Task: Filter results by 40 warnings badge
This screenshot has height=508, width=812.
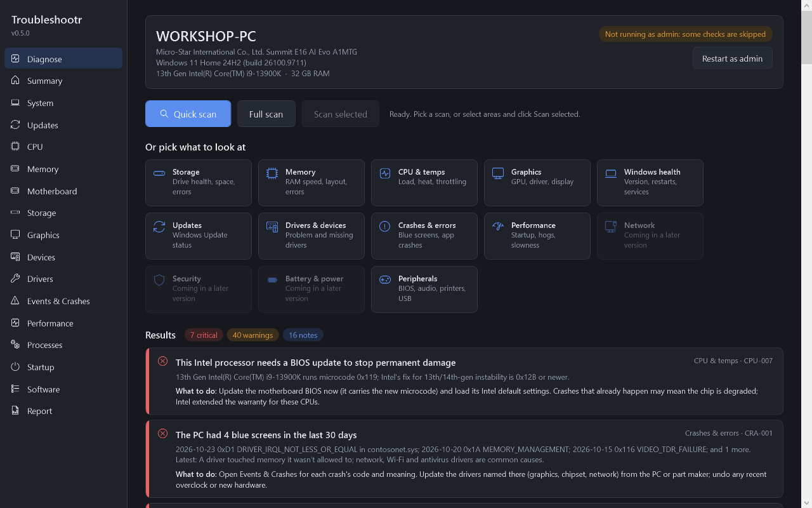Action: tap(252, 335)
